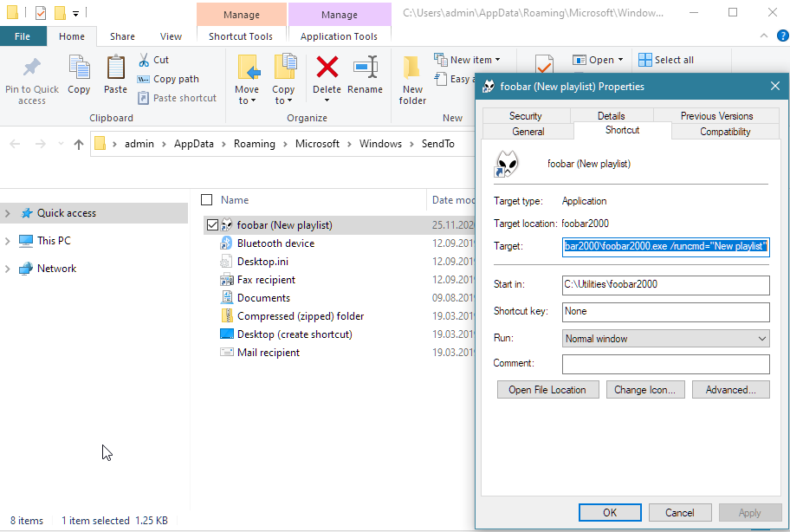Toggle the select-all checkbox in header

[206, 200]
